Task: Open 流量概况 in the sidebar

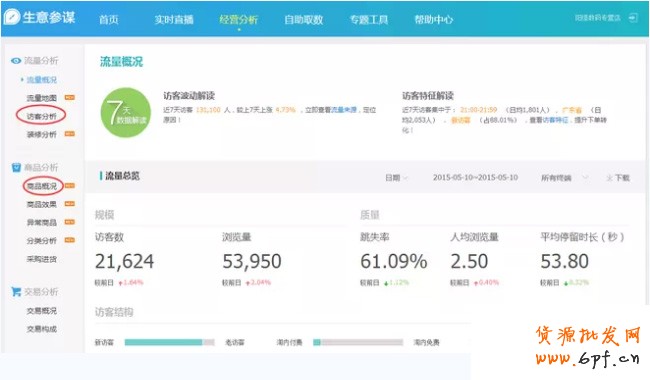Action: tap(41, 80)
